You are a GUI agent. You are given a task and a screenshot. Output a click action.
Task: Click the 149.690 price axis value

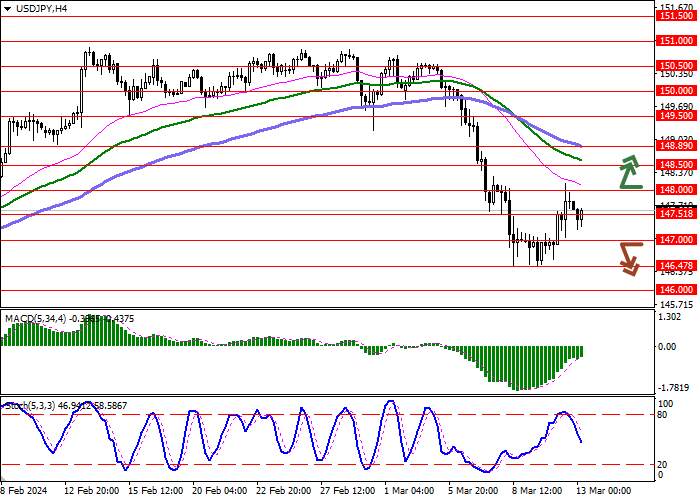pyautogui.click(x=677, y=107)
